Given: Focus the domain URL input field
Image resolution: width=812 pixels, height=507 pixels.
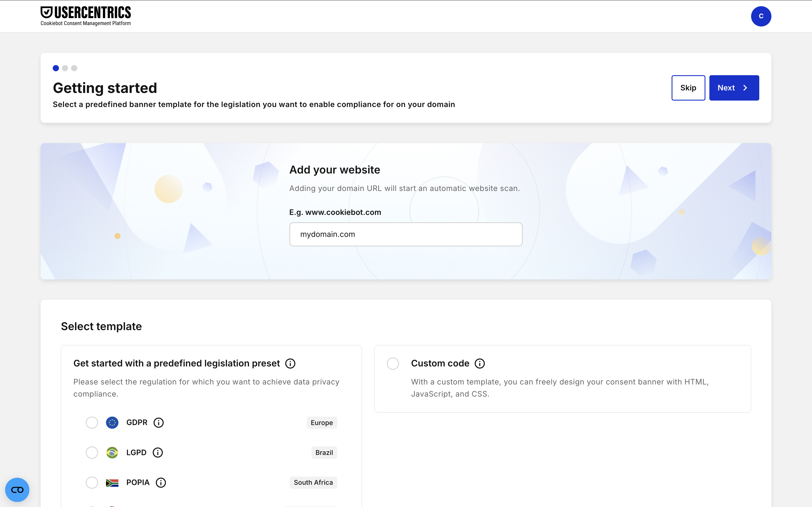Looking at the screenshot, I should tap(406, 234).
